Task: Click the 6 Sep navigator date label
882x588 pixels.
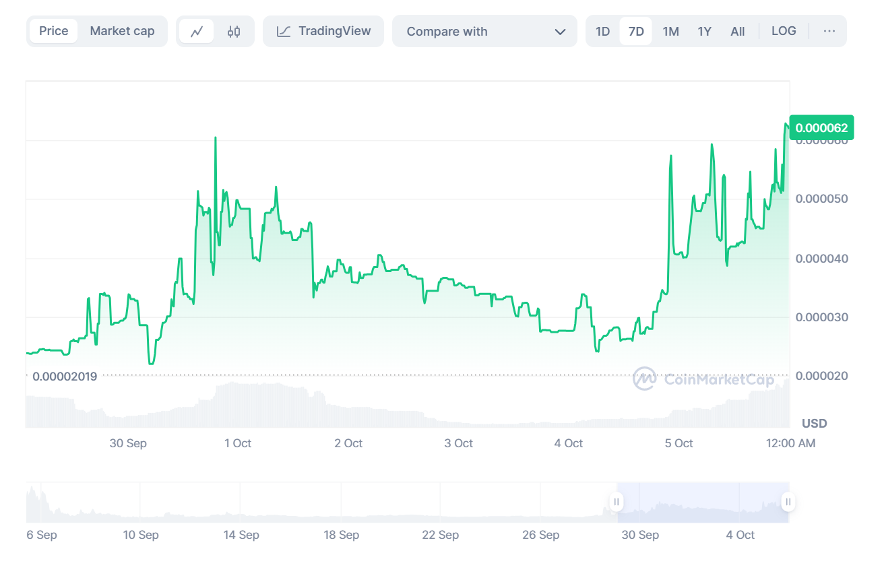Action: (42, 535)
